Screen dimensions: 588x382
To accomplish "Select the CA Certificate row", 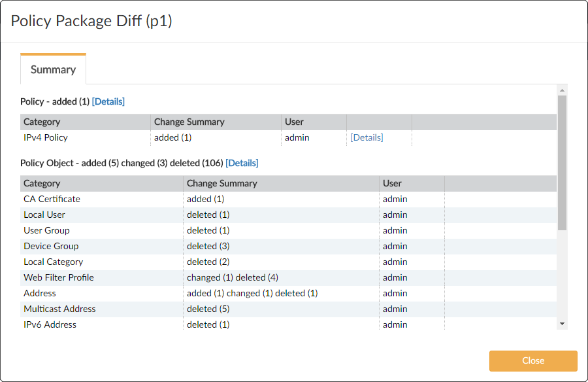I will 52,199.
